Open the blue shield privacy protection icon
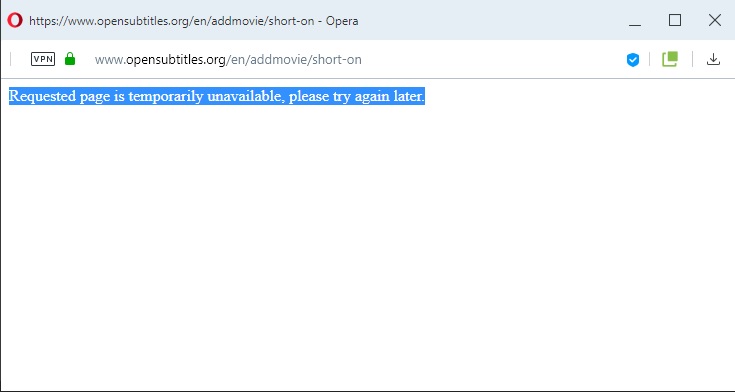735x392 pixels. [x=633, y=60]
